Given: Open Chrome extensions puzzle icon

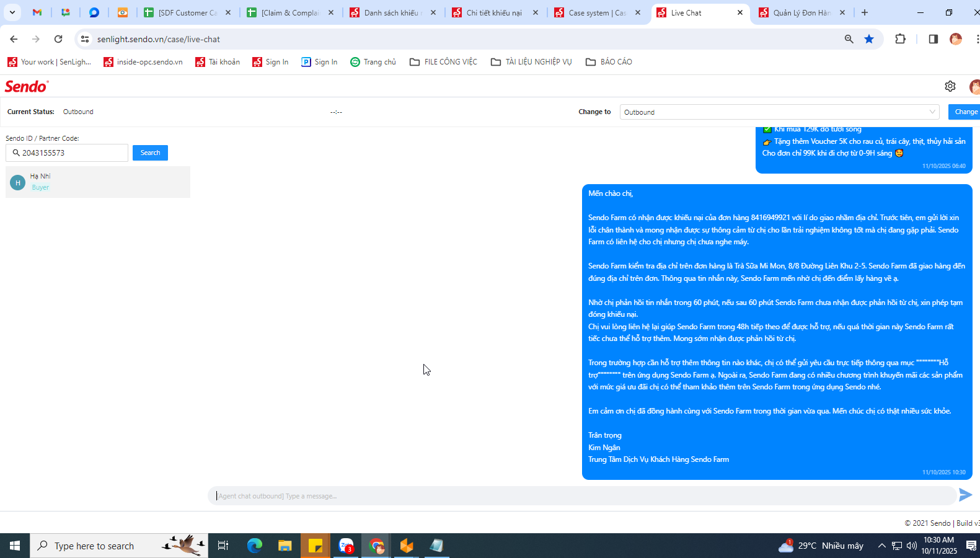Looking at the screenshot, I should 901,39.
